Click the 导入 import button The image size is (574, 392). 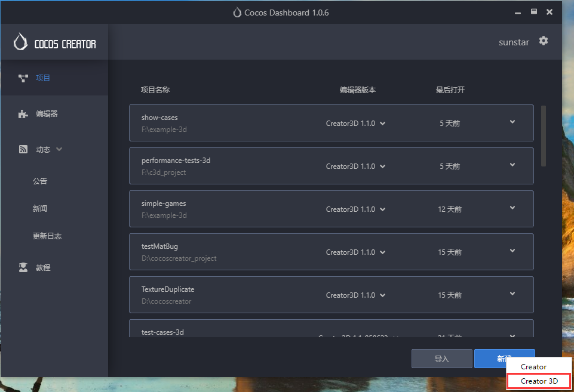click(442, 359)
